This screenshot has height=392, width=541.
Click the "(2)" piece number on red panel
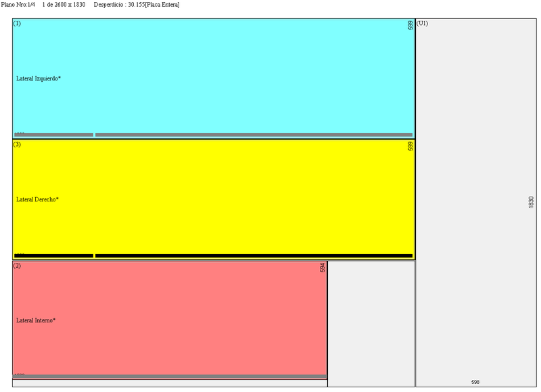[x=17, y=266]
